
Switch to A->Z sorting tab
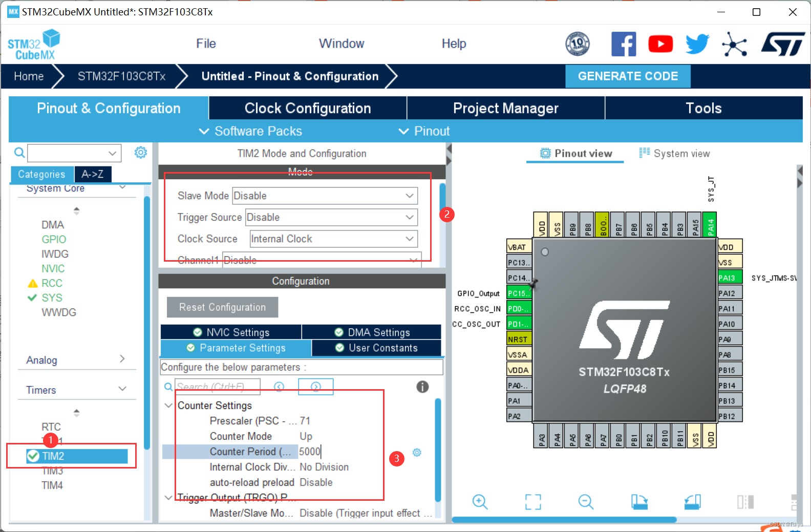tap(93, 174)
